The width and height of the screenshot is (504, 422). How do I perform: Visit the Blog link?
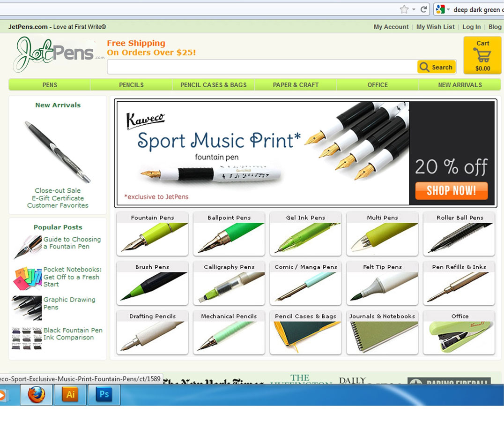pyautogui.click(x=495, y=27)
